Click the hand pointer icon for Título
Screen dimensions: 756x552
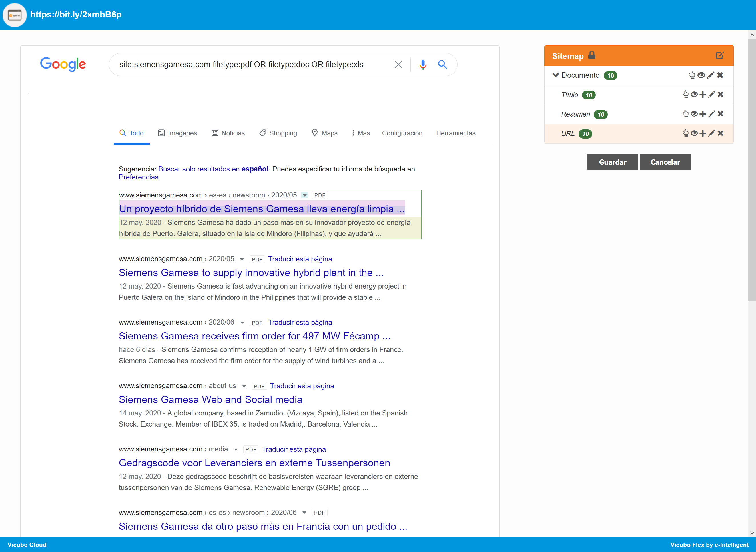685,95
